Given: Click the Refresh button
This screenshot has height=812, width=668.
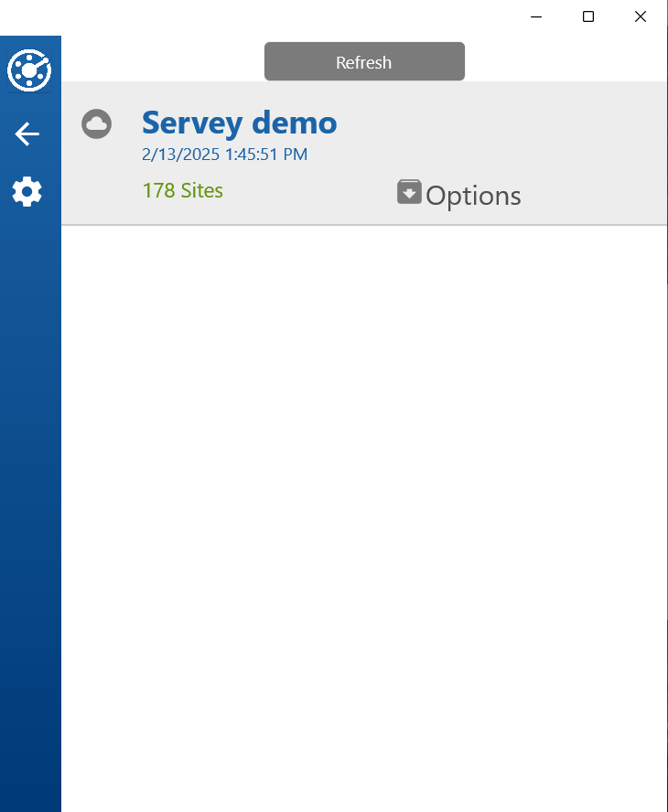Looking at the screenshot, I should tap(364, 61).
